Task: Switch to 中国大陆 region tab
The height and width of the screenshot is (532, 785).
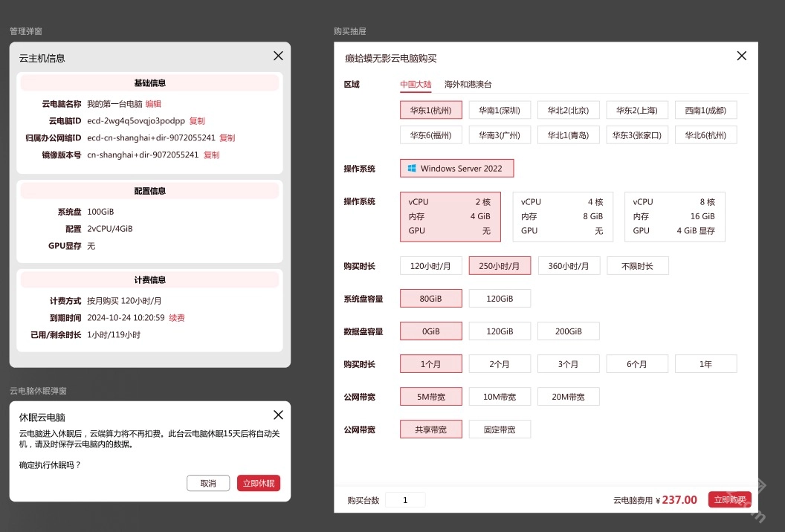Action: point(416,85)
